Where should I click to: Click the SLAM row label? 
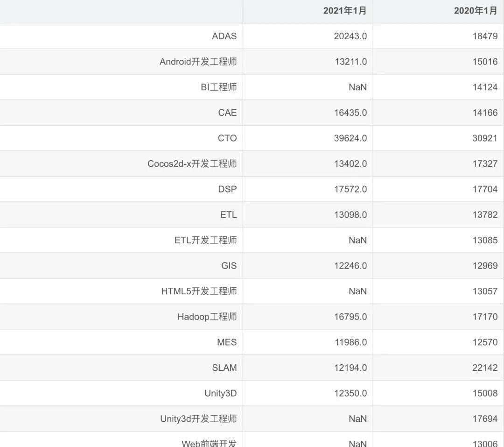click(224, 368)
